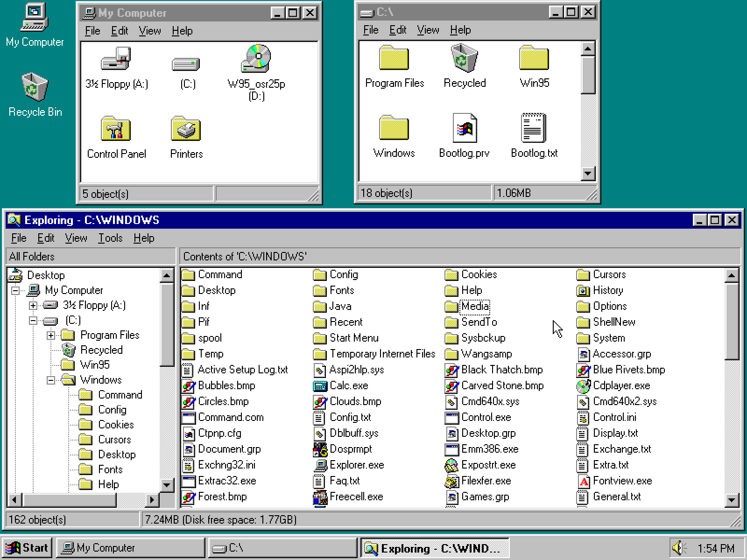Click the Freecell.exe file icon

coord(320,497)
